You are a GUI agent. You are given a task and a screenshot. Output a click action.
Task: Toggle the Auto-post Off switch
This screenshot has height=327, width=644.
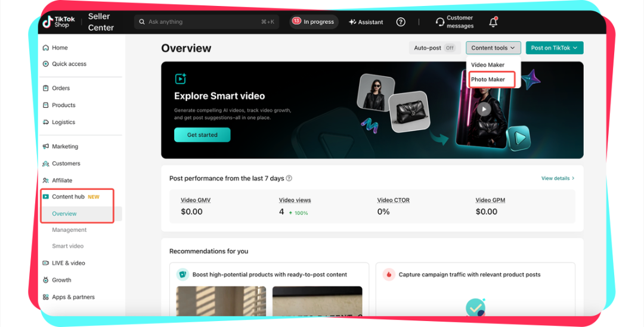pyautogui.click(x=450, y=48)
